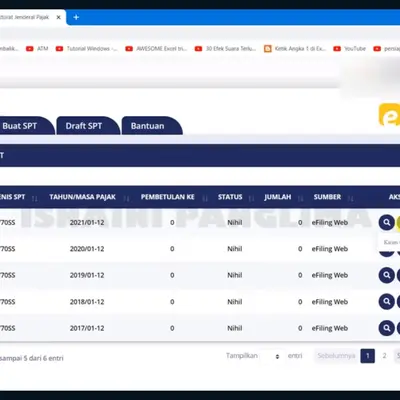This screenshot has height=400, width=400.
Task: Select the 2019/01-12 tax period cell
Action: (87, 275)
